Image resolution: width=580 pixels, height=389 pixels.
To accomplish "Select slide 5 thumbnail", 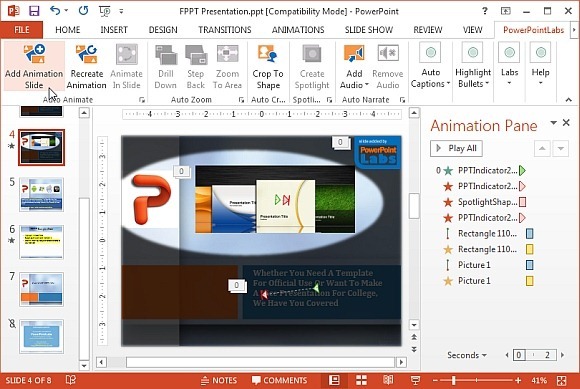I will point(41,194).
